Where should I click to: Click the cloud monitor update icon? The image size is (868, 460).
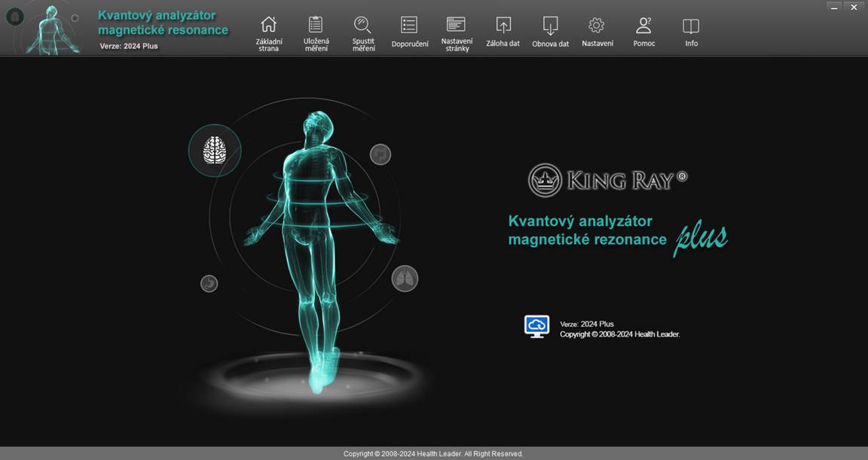(x=536, y=326)
